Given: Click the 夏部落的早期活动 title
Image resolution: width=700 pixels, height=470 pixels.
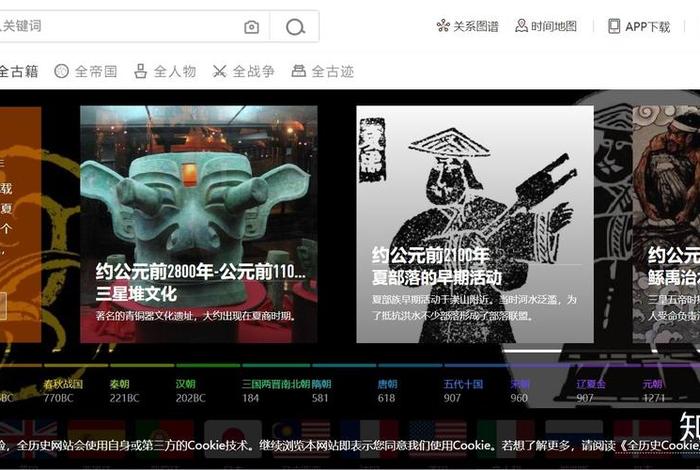Looking at the screenshot, I should coord(437,278).
